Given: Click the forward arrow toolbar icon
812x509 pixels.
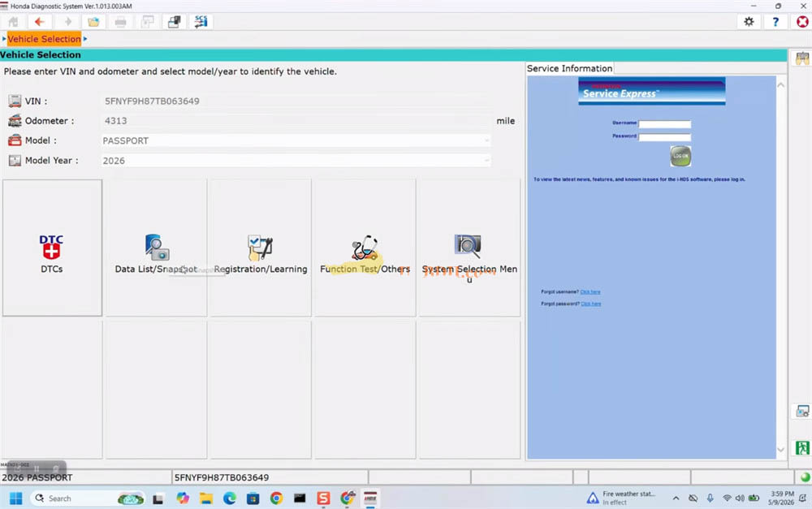Looking at the screenshot, I should click(67, 22).
